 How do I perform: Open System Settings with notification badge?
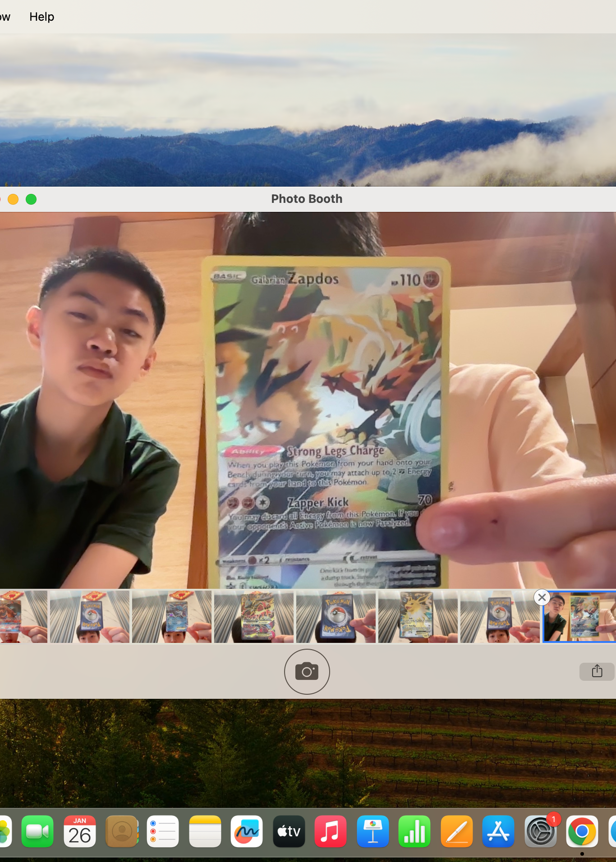pos(540,831)
